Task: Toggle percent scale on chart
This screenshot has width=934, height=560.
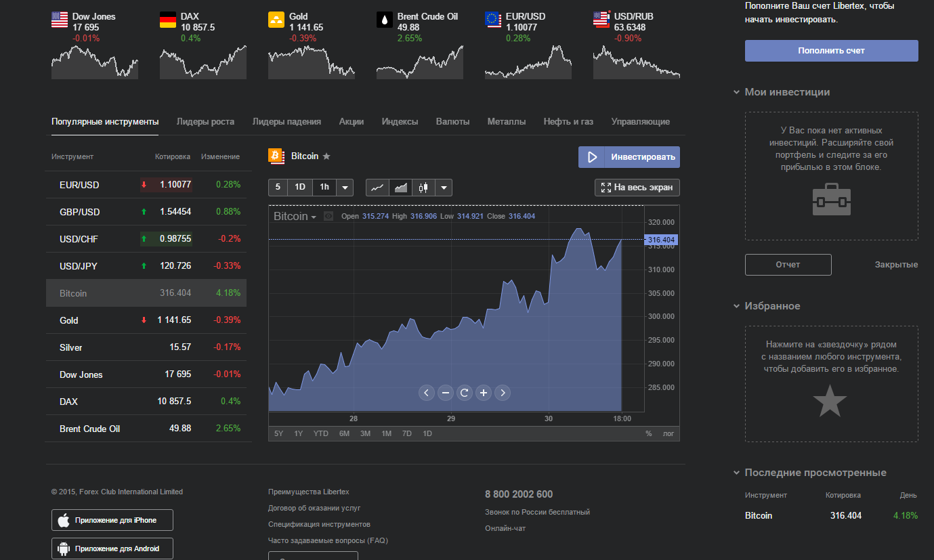Action: tap(648, 433)
